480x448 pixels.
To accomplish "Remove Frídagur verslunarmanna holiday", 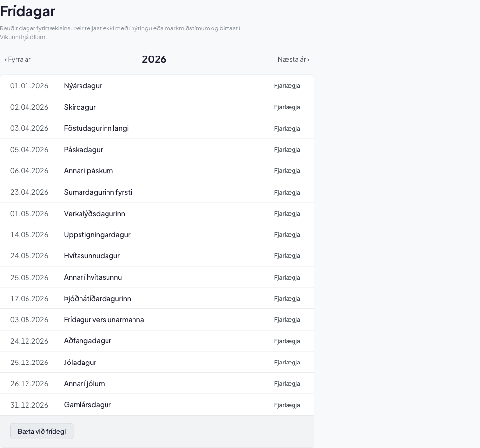I will pos(287,320).
